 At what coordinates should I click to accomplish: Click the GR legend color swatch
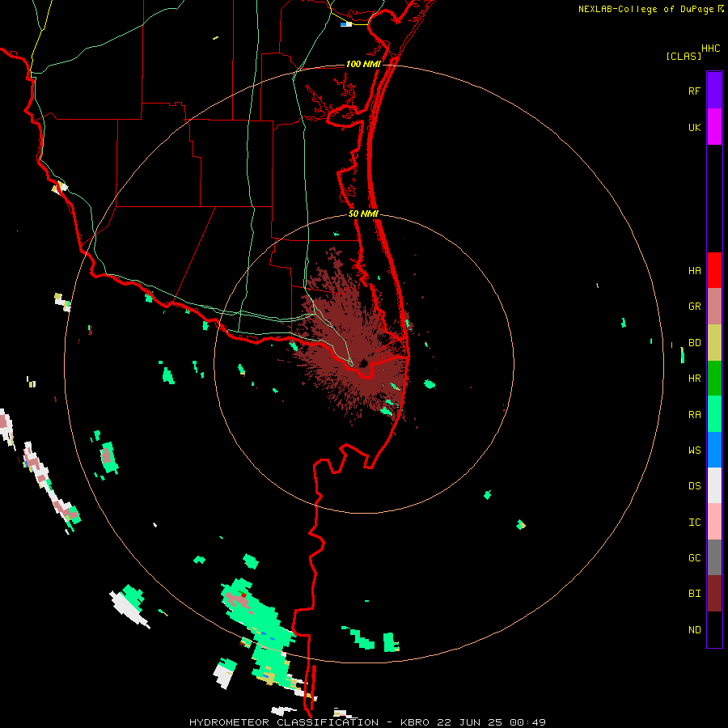click(x=714, y=307)
